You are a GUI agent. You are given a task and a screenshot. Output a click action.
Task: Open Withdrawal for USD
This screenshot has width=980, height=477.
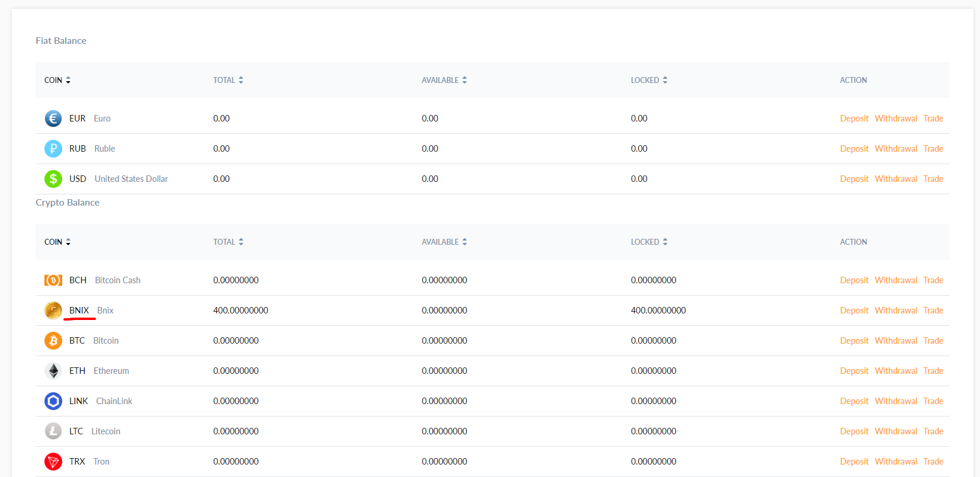[896, 179]
